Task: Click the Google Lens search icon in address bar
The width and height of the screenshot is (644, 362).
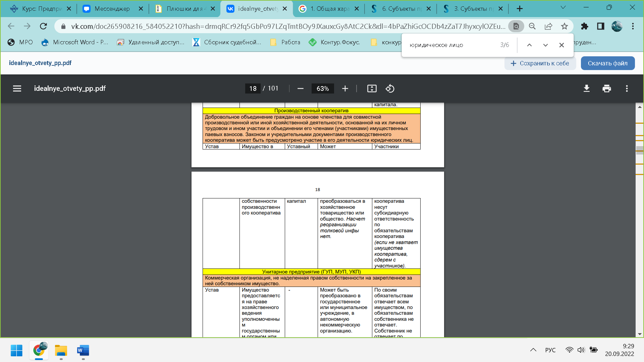Action: pyautogui.click(x=516, y=26)
